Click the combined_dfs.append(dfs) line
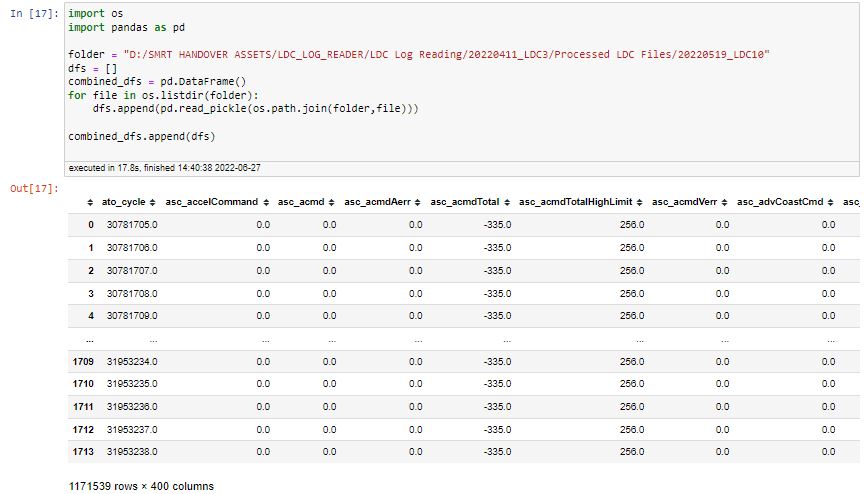Viewport: 865px width, 494px height. 142,136
